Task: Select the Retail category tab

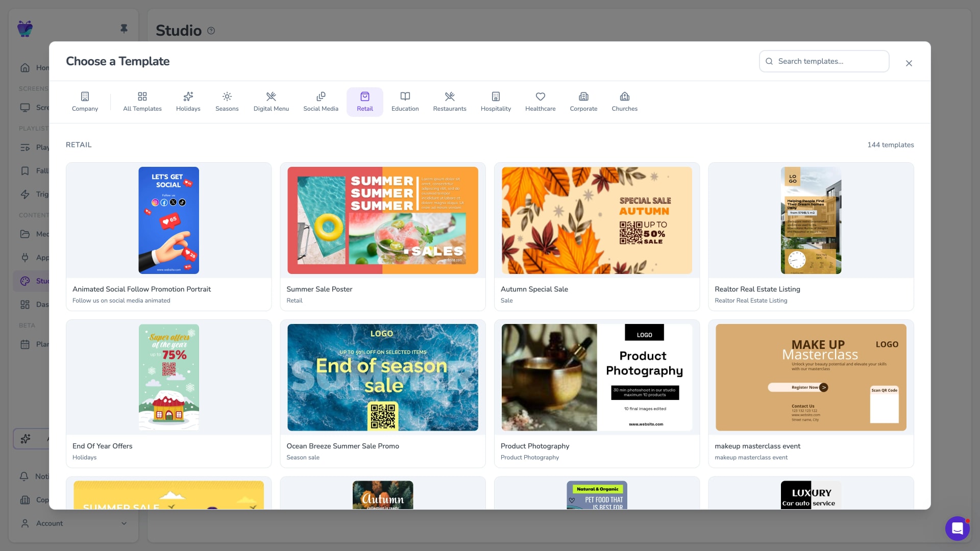Action: pos(365,102)
